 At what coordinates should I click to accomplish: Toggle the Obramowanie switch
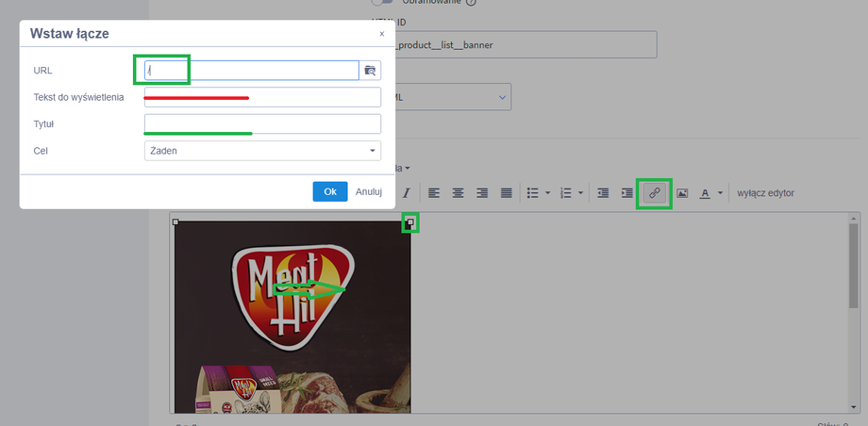(384, 2)
